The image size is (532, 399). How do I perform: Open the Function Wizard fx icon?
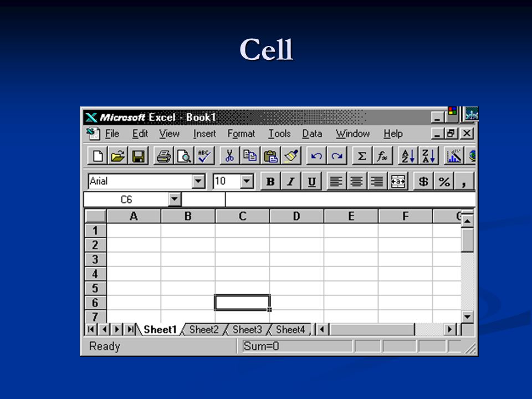pyautogui.click(x=382, y=156)
